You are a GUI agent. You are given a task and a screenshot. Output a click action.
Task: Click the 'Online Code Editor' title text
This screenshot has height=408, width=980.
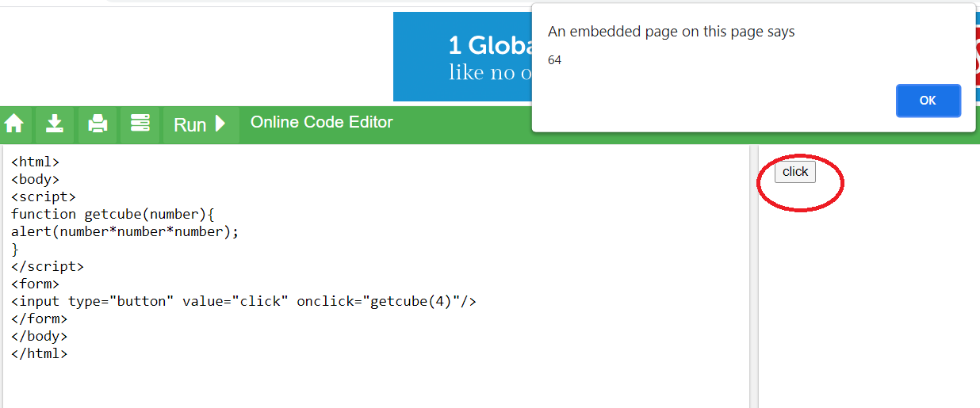(322, 122)
